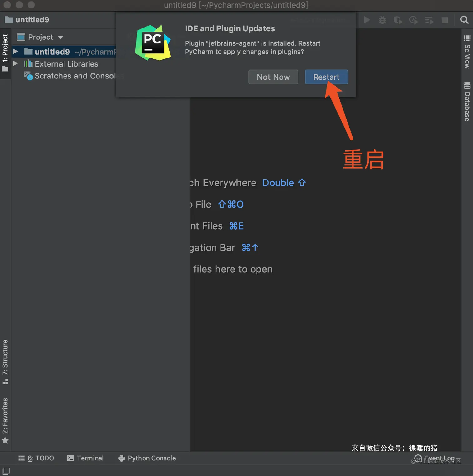The height and width of the screenshot is (476, 473).
Task: Click the Run with Coverage icon
Action: [x=398, y=20]
